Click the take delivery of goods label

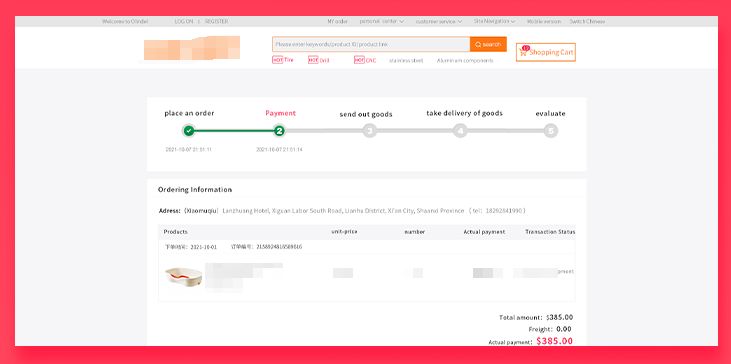tap(464, 113)
